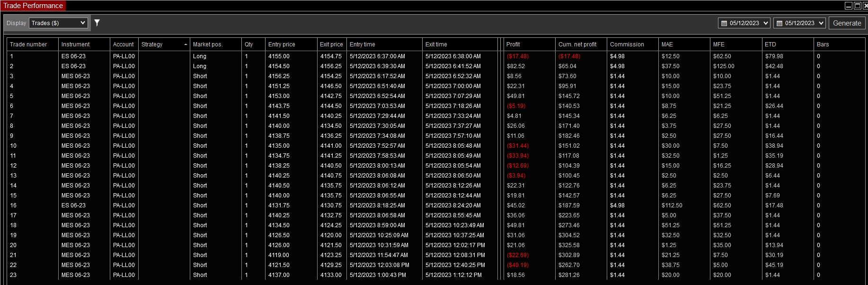
Task: Select ETD value $16.44
Action: [x=774, y=136]
